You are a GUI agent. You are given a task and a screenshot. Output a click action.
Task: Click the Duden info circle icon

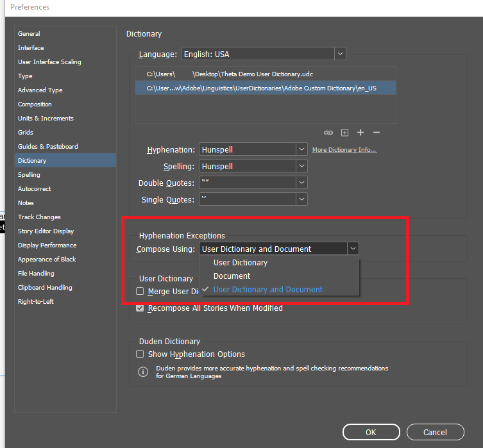coord(142,372)
